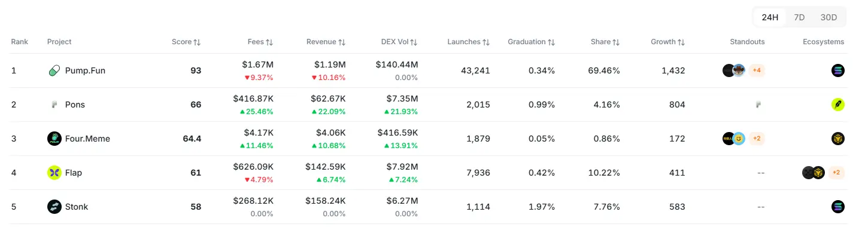Sort table by Graduation column arrows
The height and width of the screenshot is (227, 868).
pyautogui.click(x=551, y=42)
